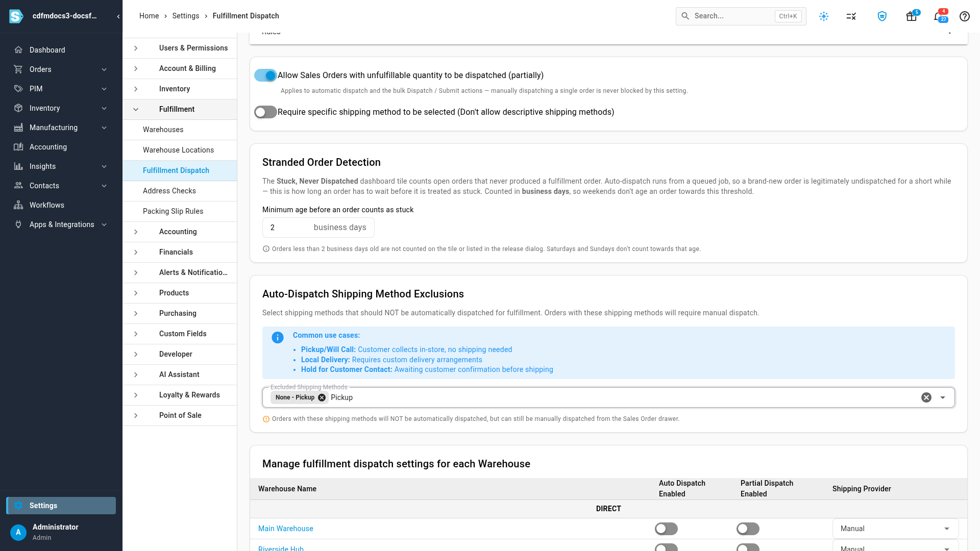Remove the 'None - Pickup' chip
Viewport: 980px width, 551px height.
[x=322, y=397]
